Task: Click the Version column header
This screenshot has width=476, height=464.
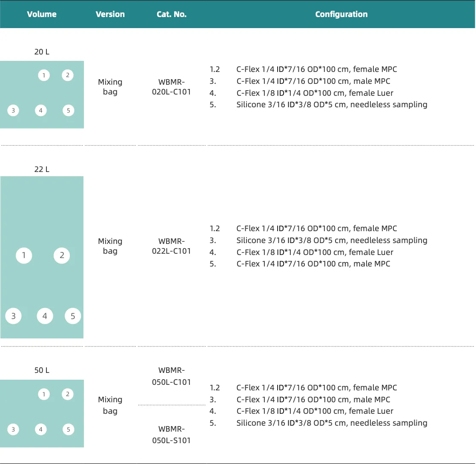Action: [110, 14]
